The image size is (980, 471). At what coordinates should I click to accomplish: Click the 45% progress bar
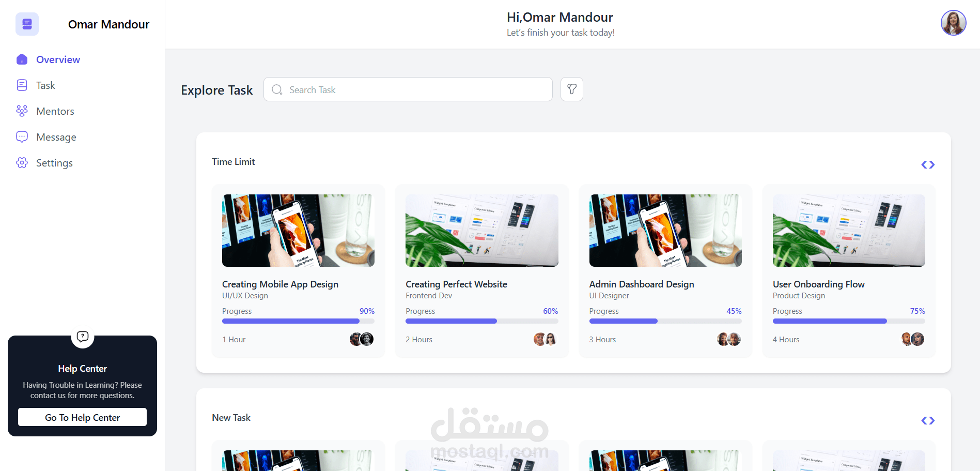point(665,321)
